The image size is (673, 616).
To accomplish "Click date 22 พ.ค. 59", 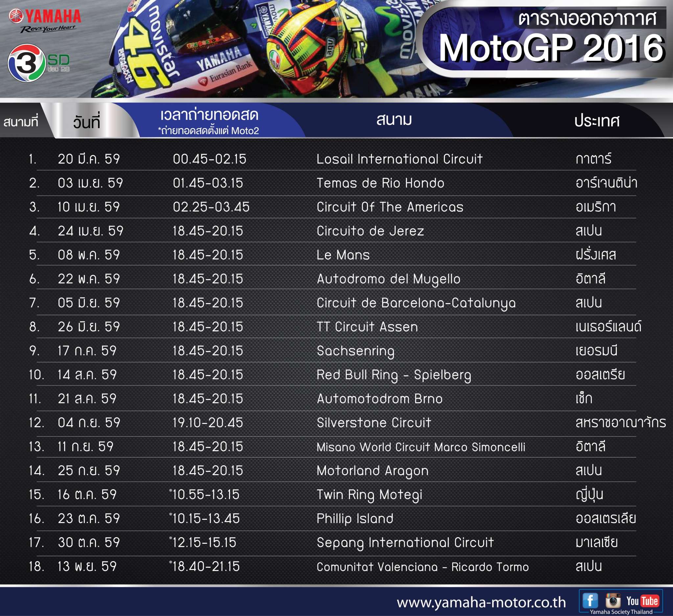I will (x=89, y=279).
